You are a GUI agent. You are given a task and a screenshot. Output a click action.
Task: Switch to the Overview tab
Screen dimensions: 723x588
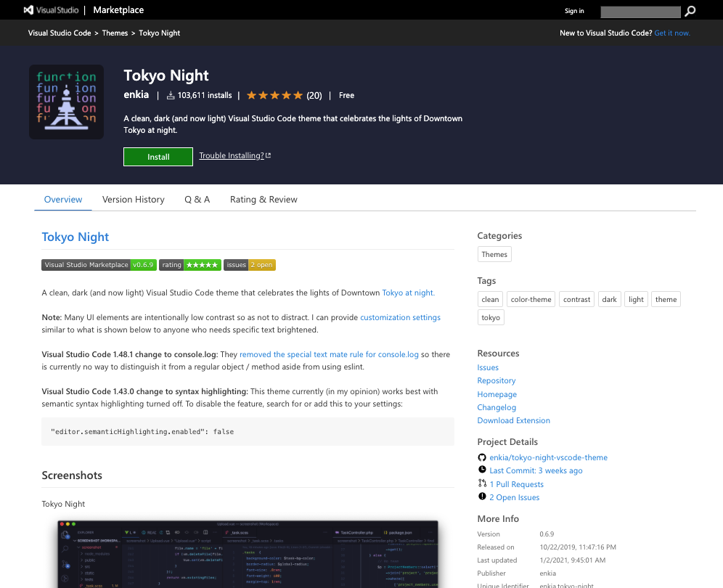tap(63, 200)
